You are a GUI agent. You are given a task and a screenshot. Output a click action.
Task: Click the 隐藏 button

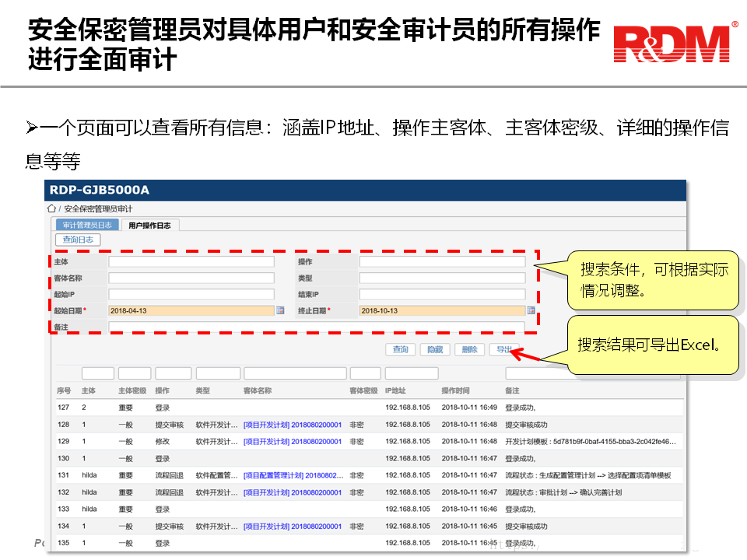coord(435,349)
